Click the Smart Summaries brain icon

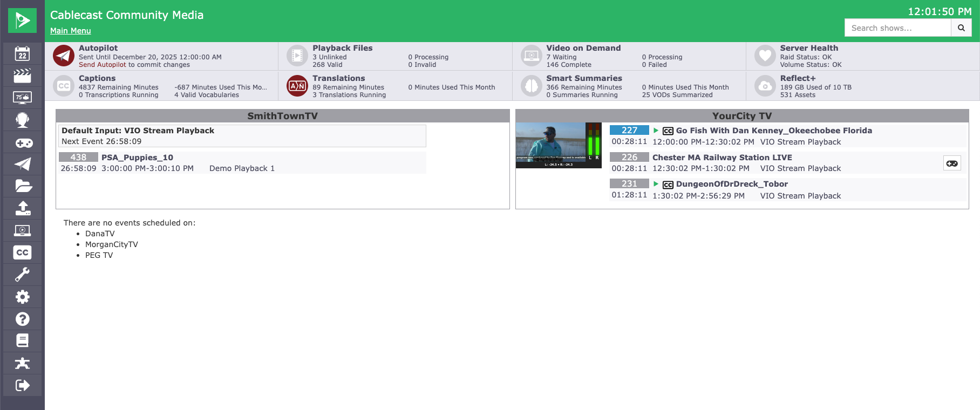pyautogui.click(x=532, y=86)
